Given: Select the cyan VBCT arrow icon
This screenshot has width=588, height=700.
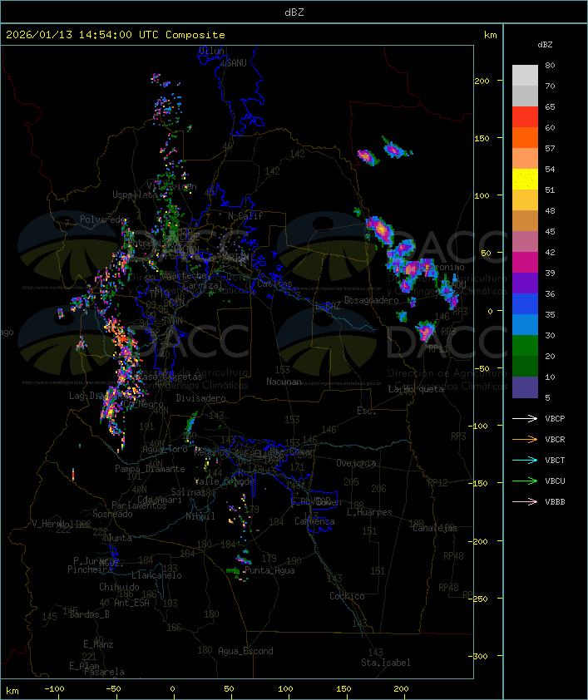Looking at the screenshot, I should pyautogui.click(x=526, y=461).
